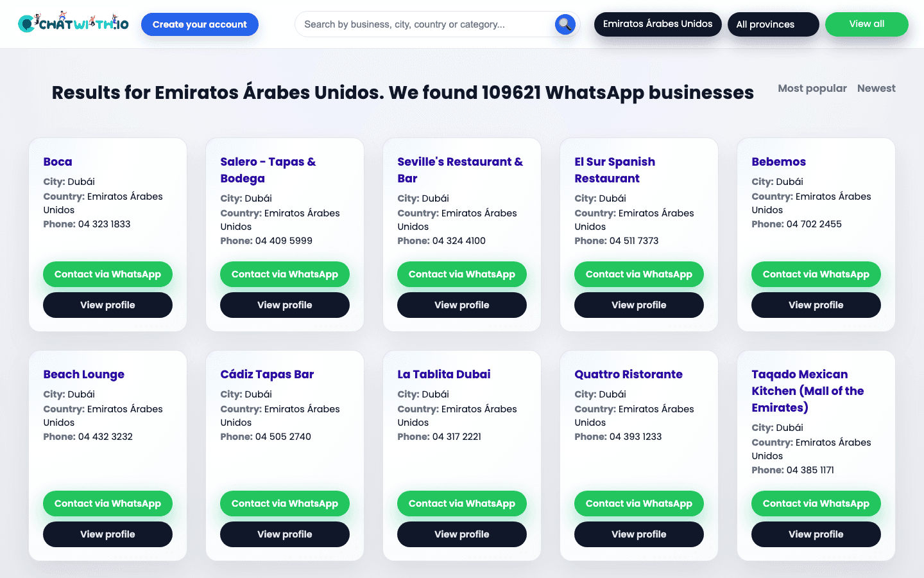The image size is (924, 578).
Task: Open the Emiratos Árabes Unidos country dropdown
Action: coord(657,24)
